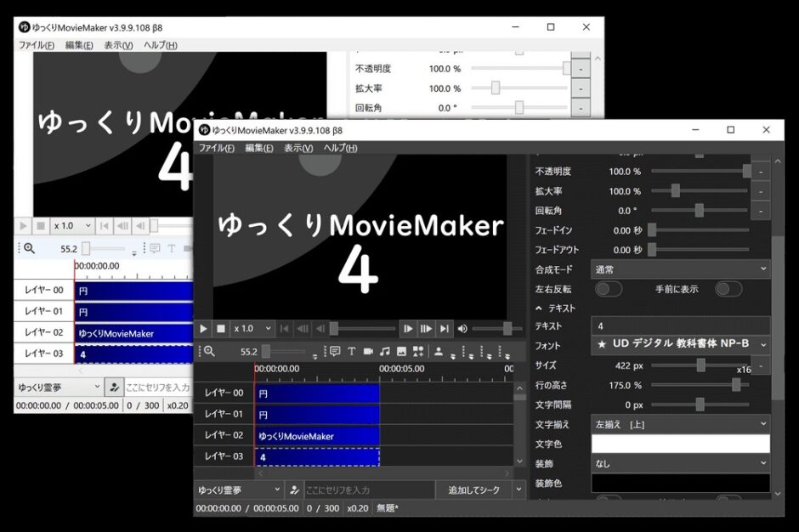Screen dimensions: 799x532
Task: Click the speech bubble voice item icon
Action: pos(335,351)
